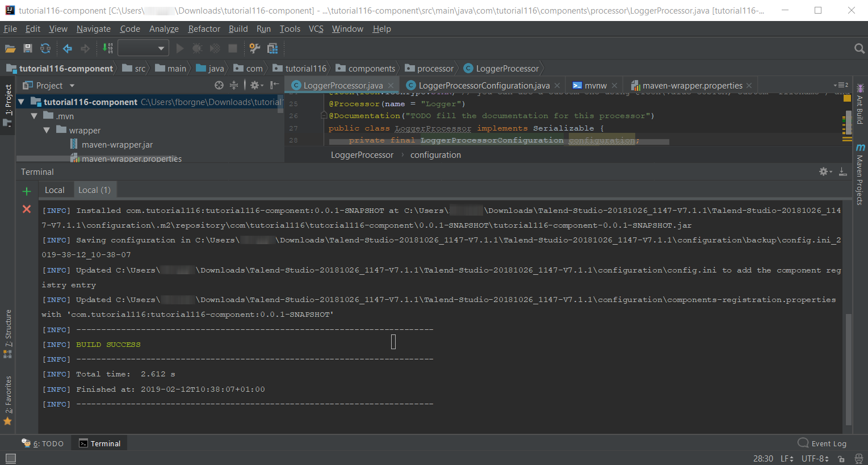Click the Synchronize icon in the toolbar
The height and width of the screenshot is (465, 868).
coord(45,49)
